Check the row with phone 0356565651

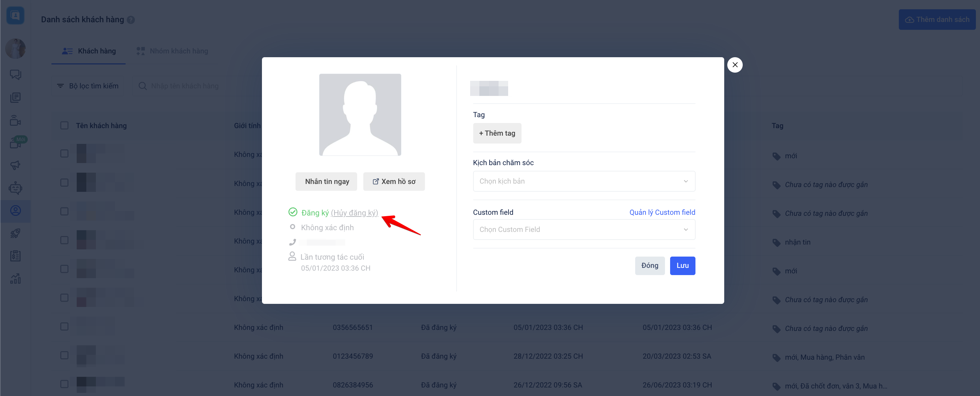(x=64, y=327)
